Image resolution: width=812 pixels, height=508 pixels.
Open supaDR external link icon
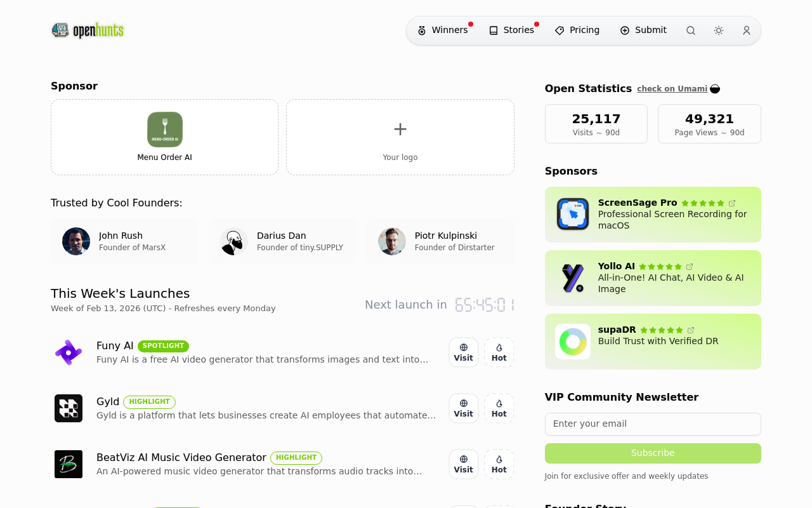pos(691,330)
